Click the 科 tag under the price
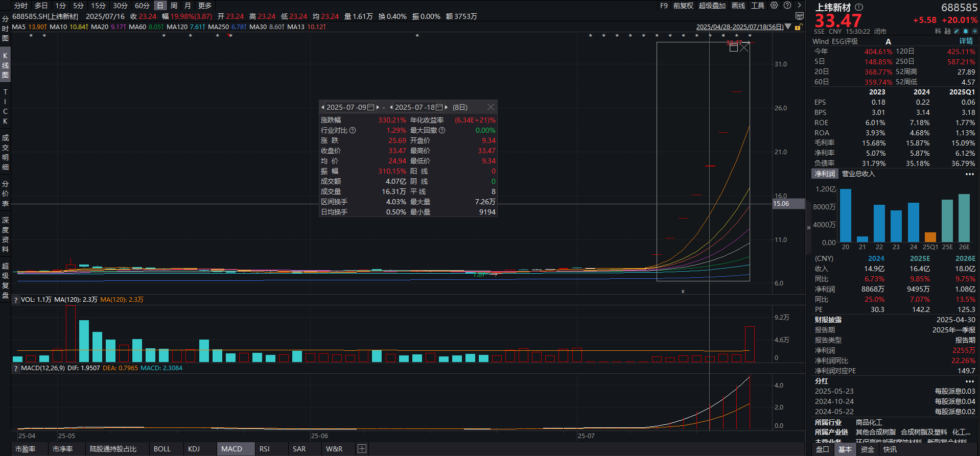 [x=938, y=31]
